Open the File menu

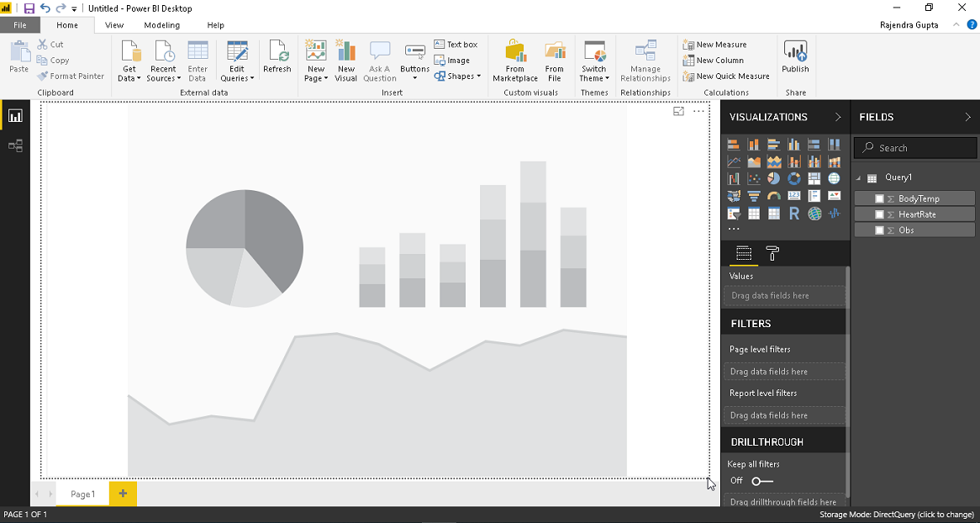(x=20, y=25)
